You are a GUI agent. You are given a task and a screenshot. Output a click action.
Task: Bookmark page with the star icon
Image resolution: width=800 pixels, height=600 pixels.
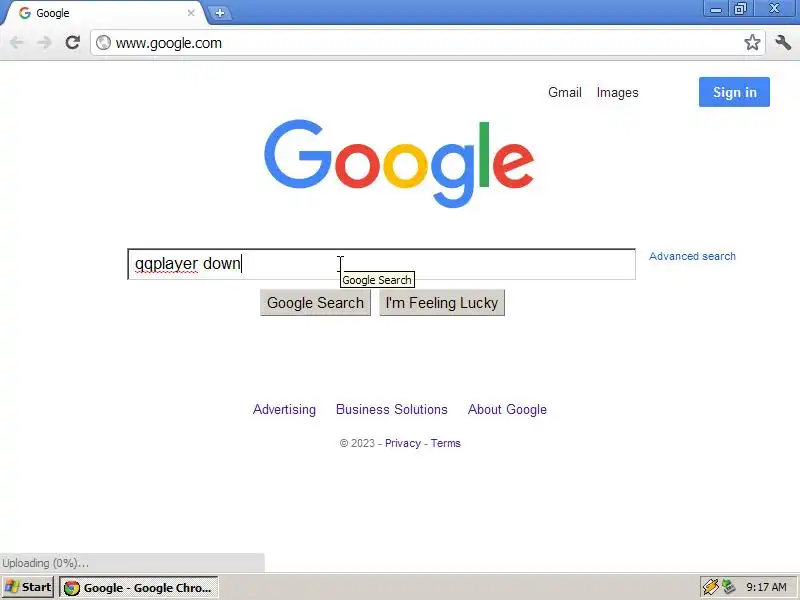pos(752,42)
